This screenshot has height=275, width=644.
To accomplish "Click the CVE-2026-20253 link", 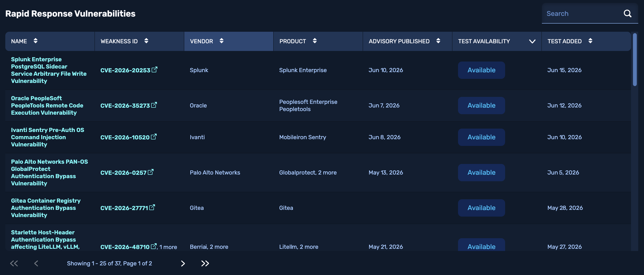I will coord(125,70).
